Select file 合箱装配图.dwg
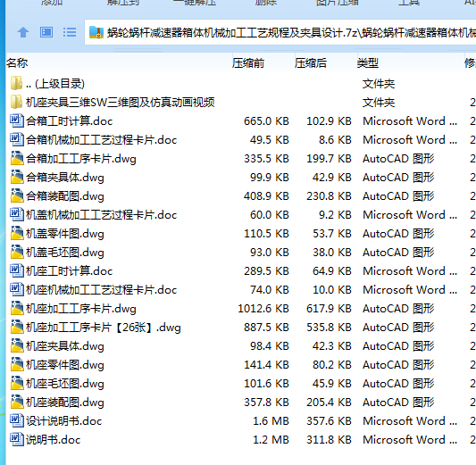This screenshot has height=465, width=476. (x=65, y=196)
